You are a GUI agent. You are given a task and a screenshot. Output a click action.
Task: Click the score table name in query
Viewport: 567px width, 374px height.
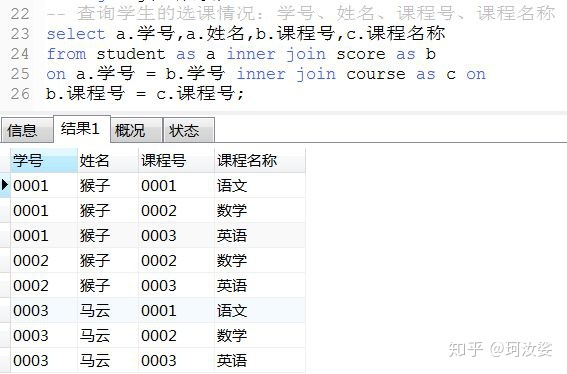[361, 54]
